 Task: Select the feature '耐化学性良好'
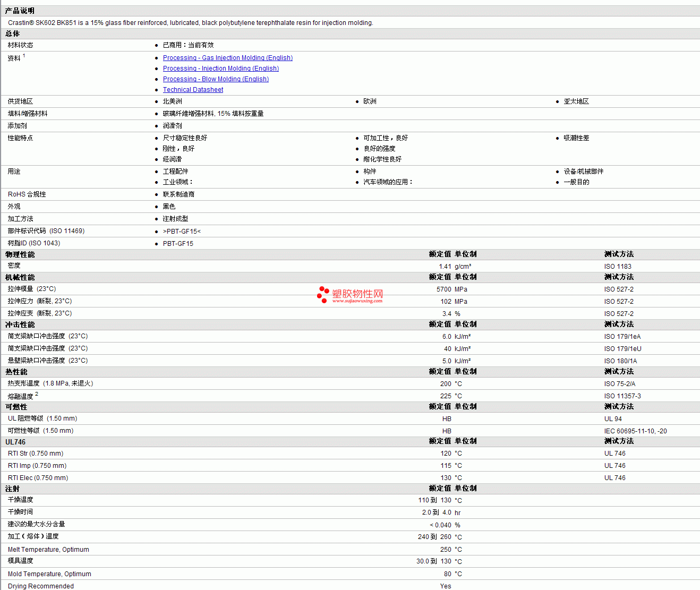(382, 159)
